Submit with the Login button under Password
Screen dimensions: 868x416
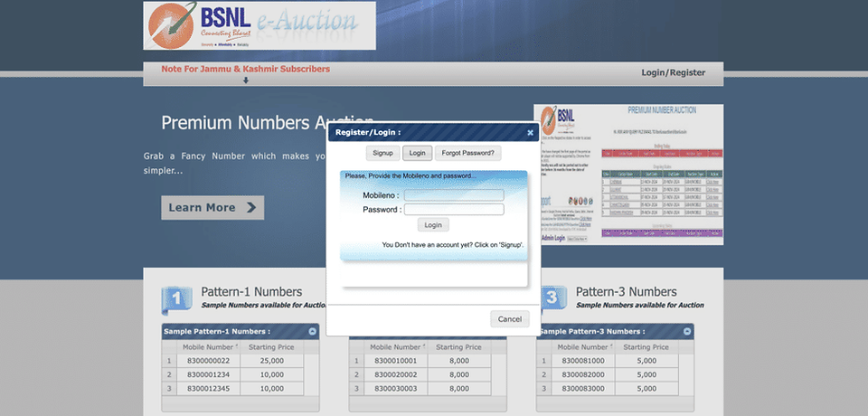pyautogui.click(x=433, y=225)
